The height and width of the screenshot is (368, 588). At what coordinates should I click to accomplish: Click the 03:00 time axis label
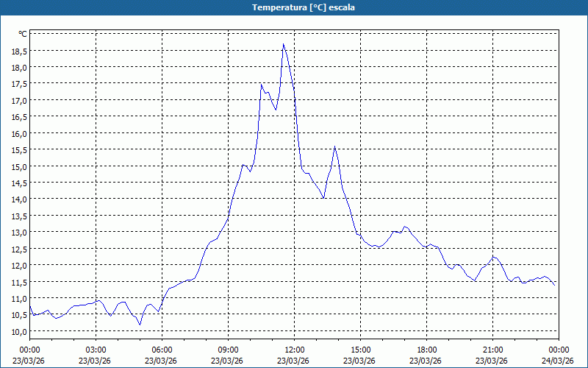click(x=96, y=350)
